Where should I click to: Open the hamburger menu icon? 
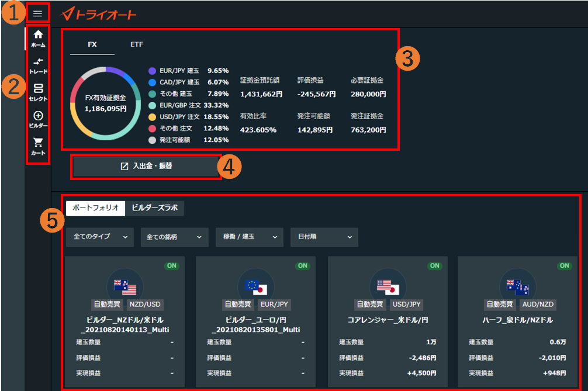tap(37, 13)
